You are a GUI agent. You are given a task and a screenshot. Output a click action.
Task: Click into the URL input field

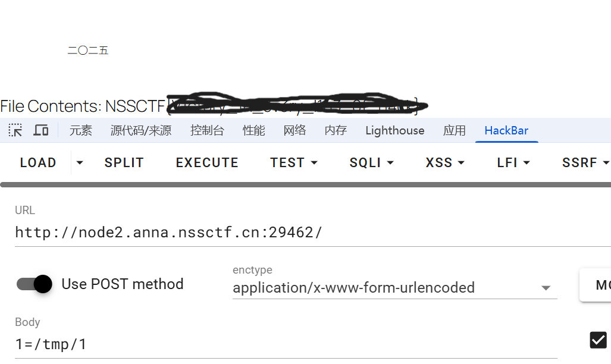297,232
